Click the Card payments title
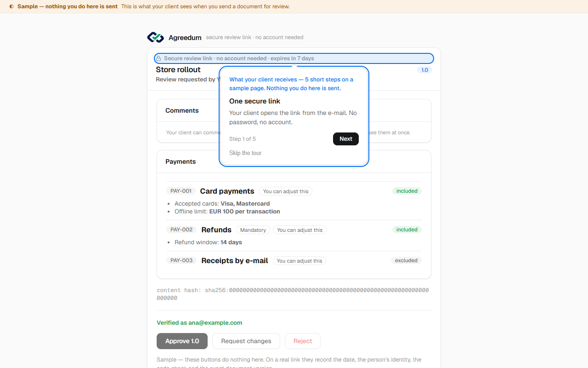This screenshot has height=368, width=588. [227, 191]
